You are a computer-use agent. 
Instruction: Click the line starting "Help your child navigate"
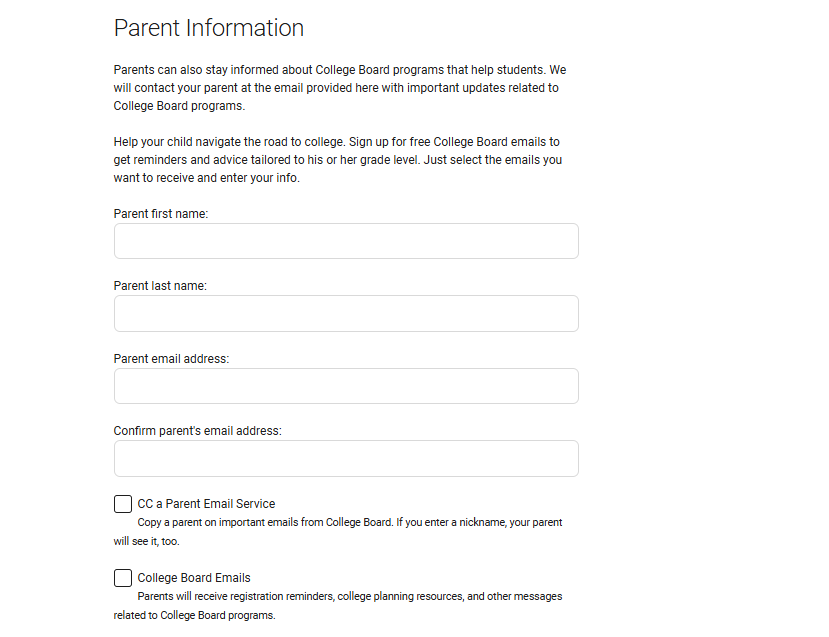[337, 142]
